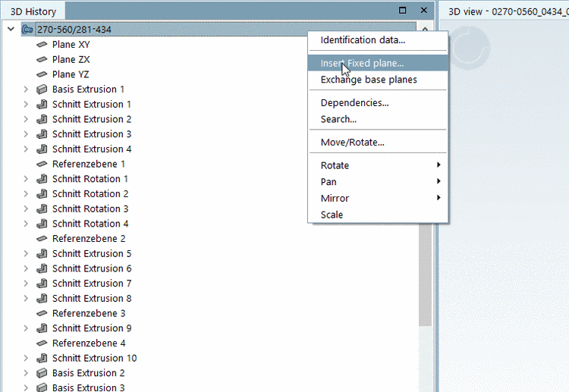Screen dimensions: 569x392
Task: Open Move/Rotate dialog from menu
Action: click(x=378, y=143)
